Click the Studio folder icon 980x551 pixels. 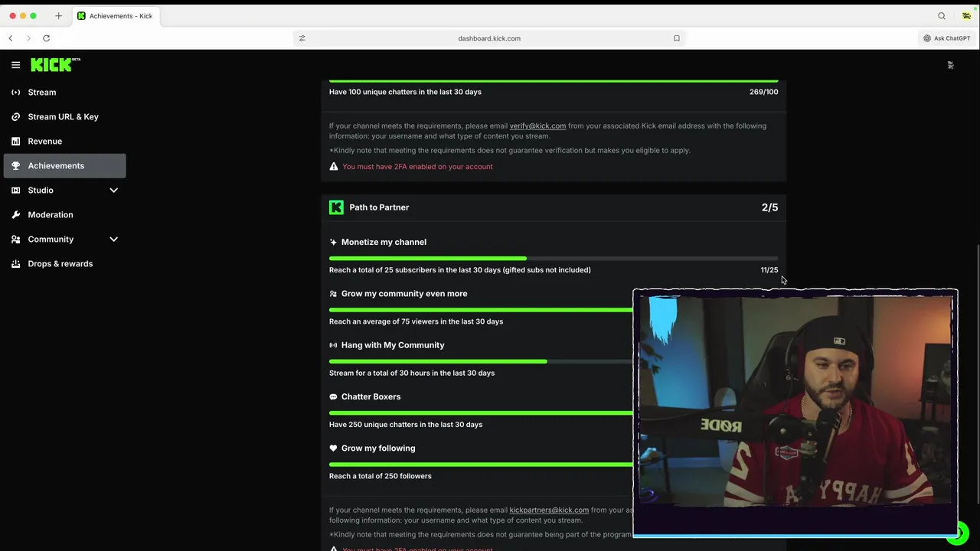point(15,191)
